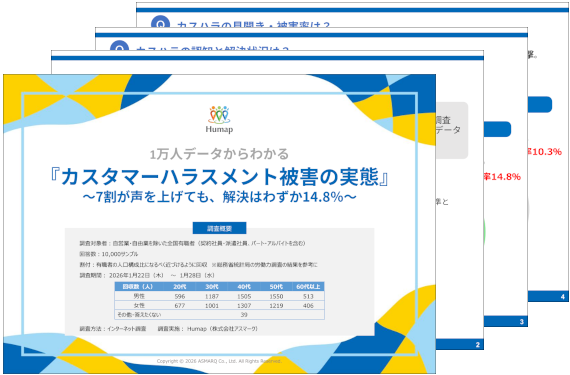Click the value 1505 in the 男性 row
The width and height of the screenshot is (570, 375).
pos(244,297)
